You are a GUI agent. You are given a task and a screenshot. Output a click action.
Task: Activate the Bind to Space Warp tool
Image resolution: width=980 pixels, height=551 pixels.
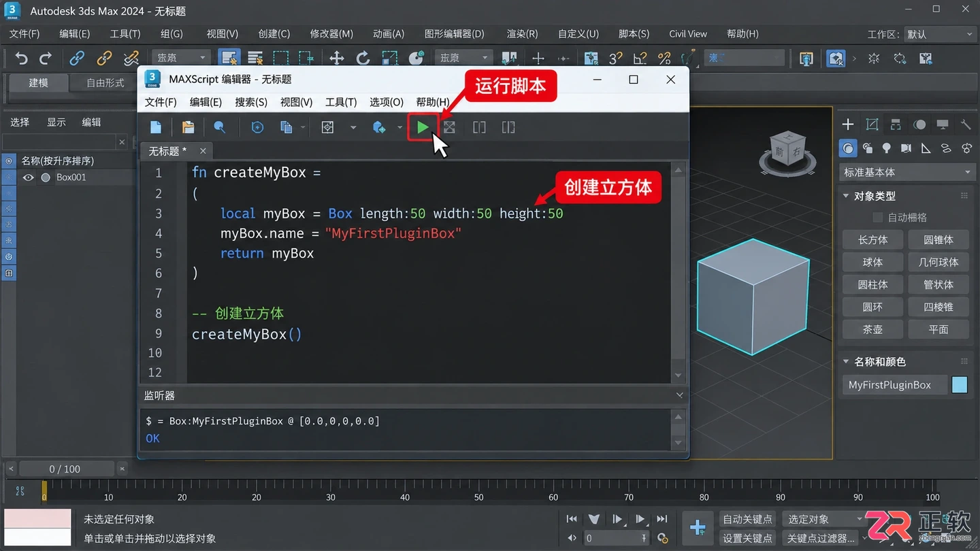pos(131,59)
